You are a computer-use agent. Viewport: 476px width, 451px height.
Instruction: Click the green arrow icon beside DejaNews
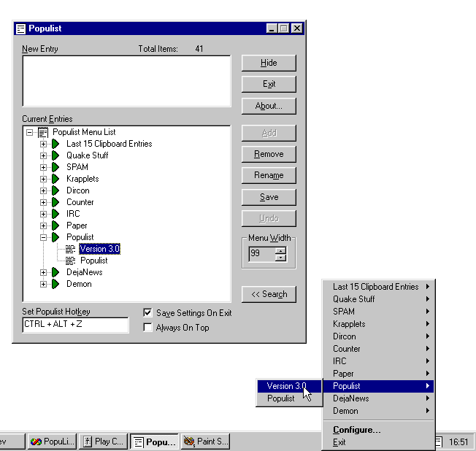click(55, 272)
